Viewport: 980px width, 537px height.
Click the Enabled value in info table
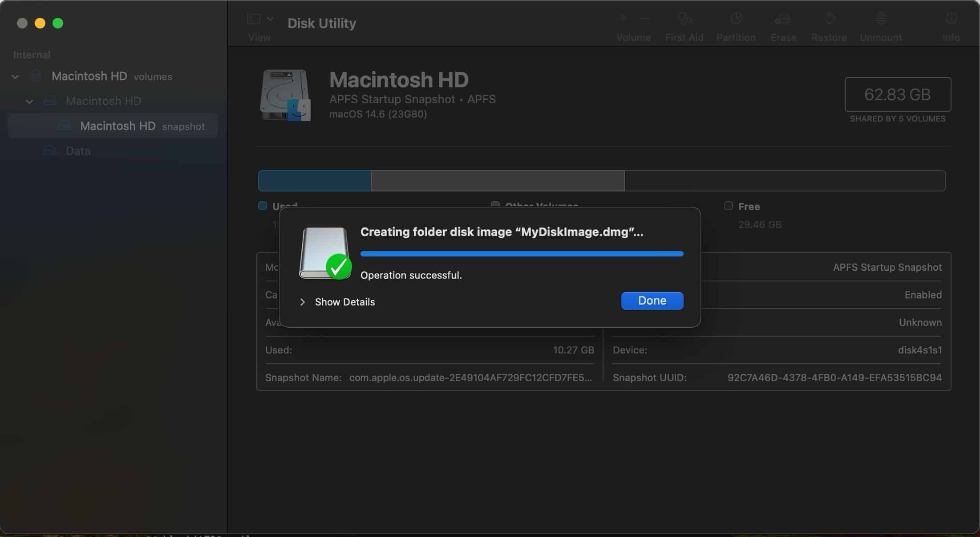[x=923, y=295]
